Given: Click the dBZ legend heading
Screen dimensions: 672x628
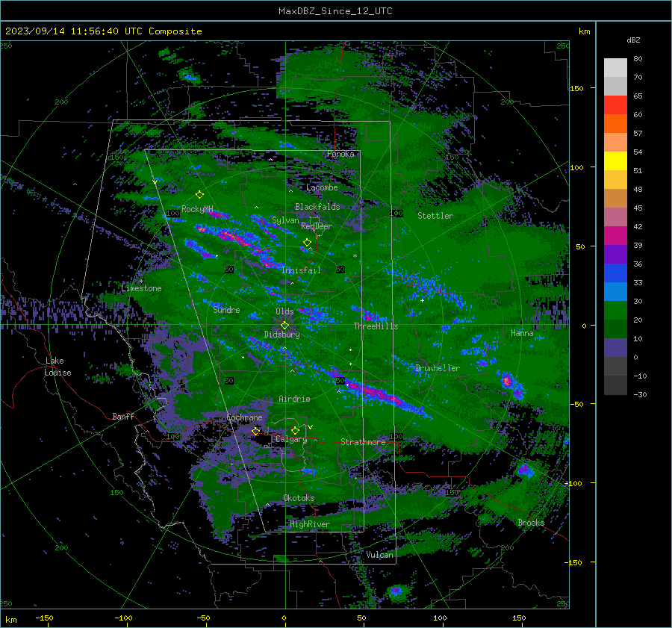Looking at the screenshot, I should click(633, 40).
